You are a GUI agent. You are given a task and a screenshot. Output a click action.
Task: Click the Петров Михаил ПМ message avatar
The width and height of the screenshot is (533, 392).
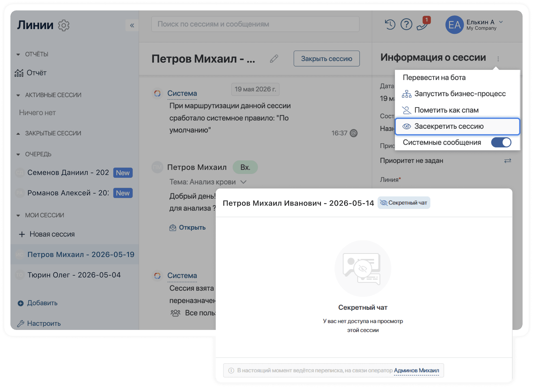pos(157,167)
